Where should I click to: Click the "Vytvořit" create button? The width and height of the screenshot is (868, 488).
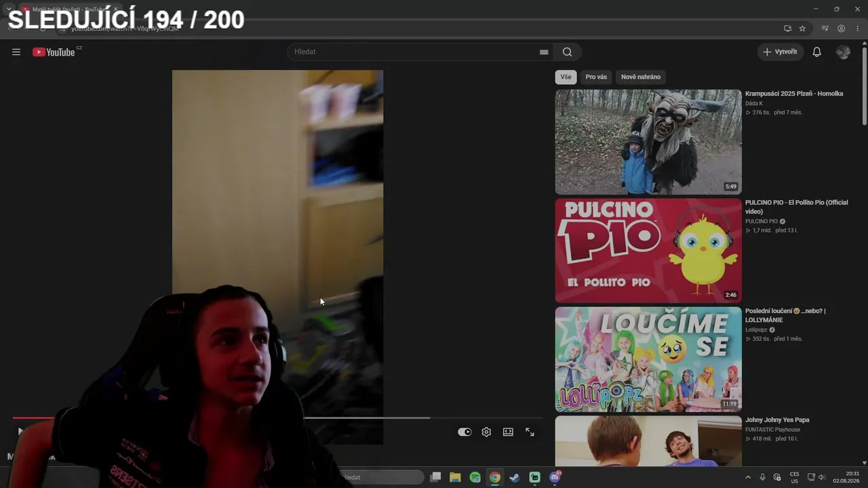tap(781, 52)
